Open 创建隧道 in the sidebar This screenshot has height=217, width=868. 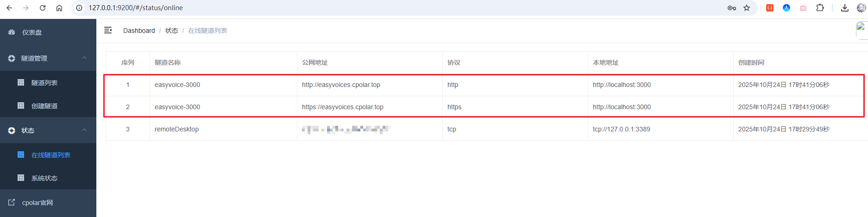coord(44,106)
